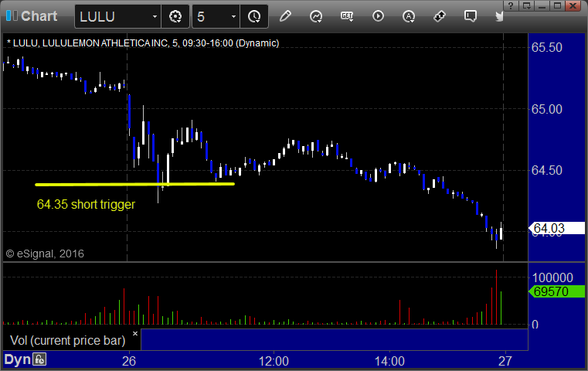This screenshot has height=371, width=588.
Task: Click the 64.50 price axis label
Action: 547,170
